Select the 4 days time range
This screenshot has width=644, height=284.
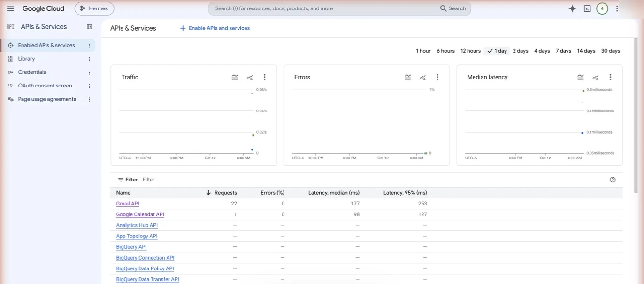click(x=542, y=51)
